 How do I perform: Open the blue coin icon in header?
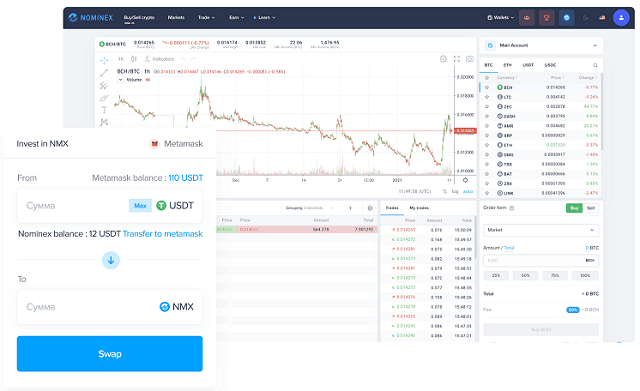tap(567, 18)
